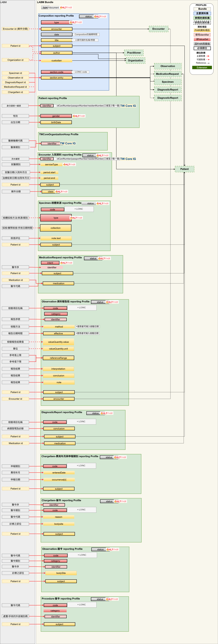The width and height of the screenshot is (218, 644).
Task: Select the Specimen dashed reference box
Action: pos(168,82)
